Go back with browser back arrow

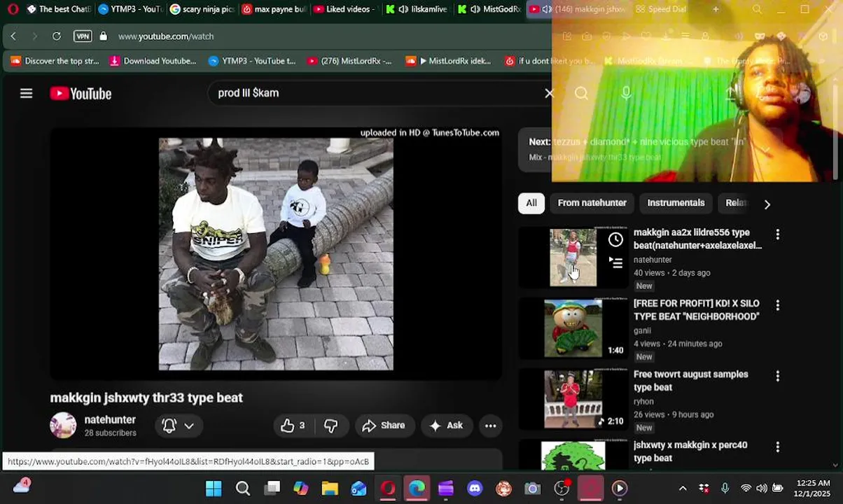(x=13, y=36)
